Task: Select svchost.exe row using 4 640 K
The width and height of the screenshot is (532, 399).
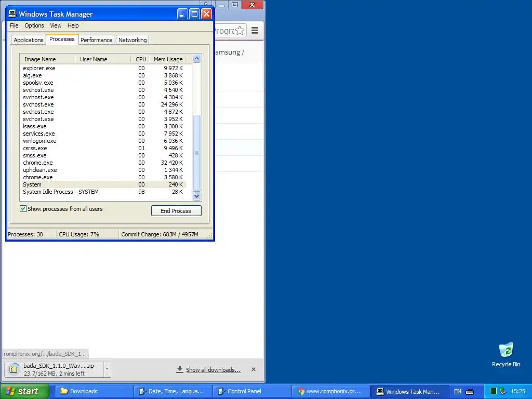Action: (103, 90)
